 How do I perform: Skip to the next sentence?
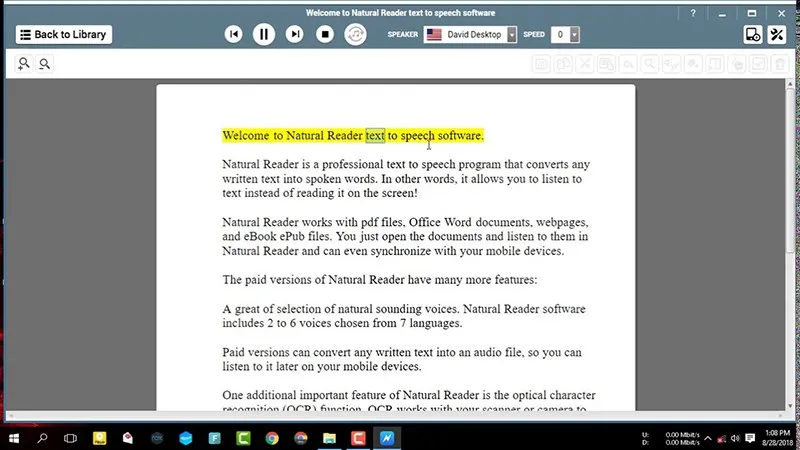pyautogui.click(x=294, y=34)
